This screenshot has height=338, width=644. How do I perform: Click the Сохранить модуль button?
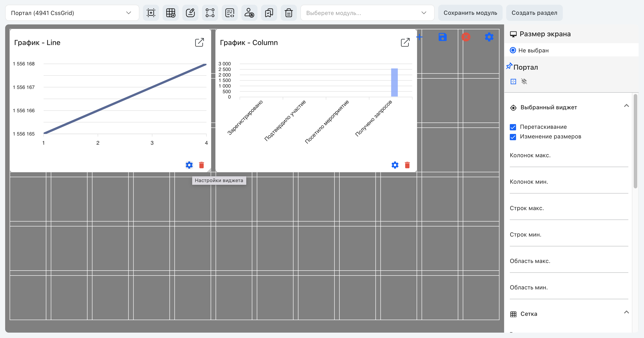click(470, 13)
